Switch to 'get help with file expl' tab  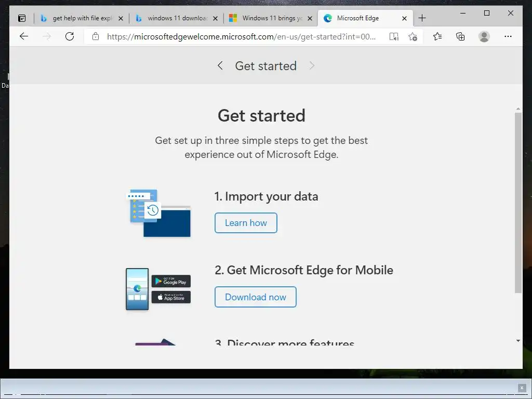point(82,18)
